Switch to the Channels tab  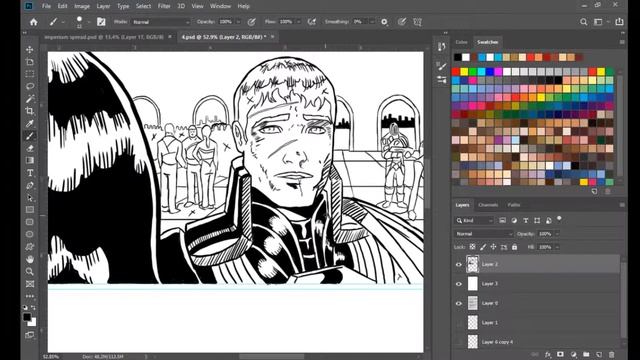coord(488,205)
